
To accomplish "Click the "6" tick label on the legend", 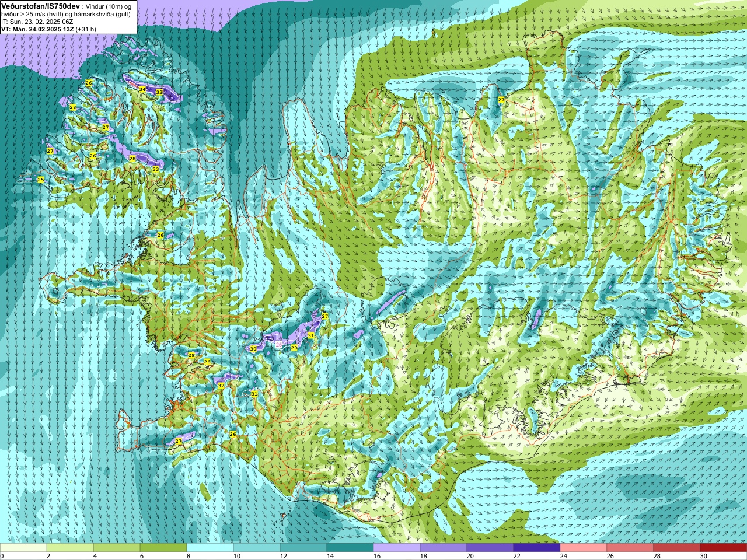I will [142, 556].
